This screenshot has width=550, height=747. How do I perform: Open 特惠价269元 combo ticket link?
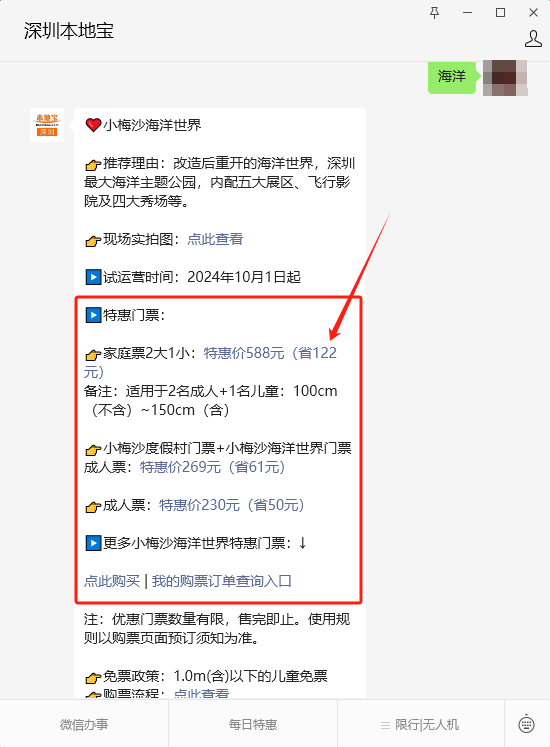pos(212,467)
